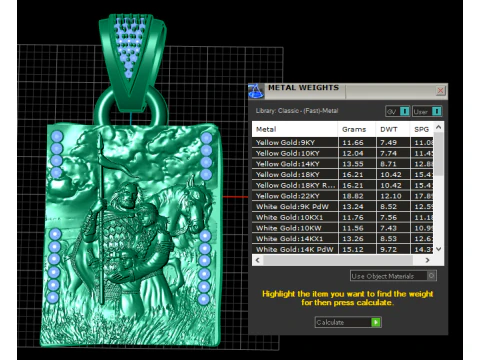
Task: Select the White Gold:14K PdW row
Action: pyautogui.click(x=343, y=249)
